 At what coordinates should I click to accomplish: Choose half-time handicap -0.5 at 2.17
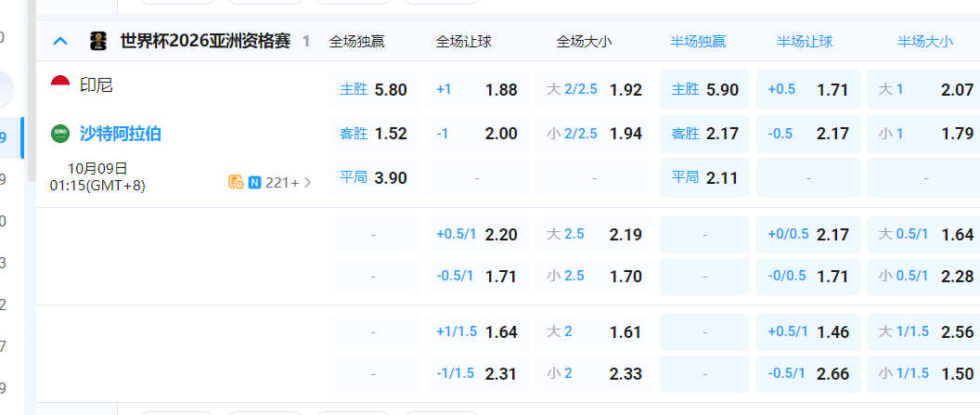(x=807, y=134)
